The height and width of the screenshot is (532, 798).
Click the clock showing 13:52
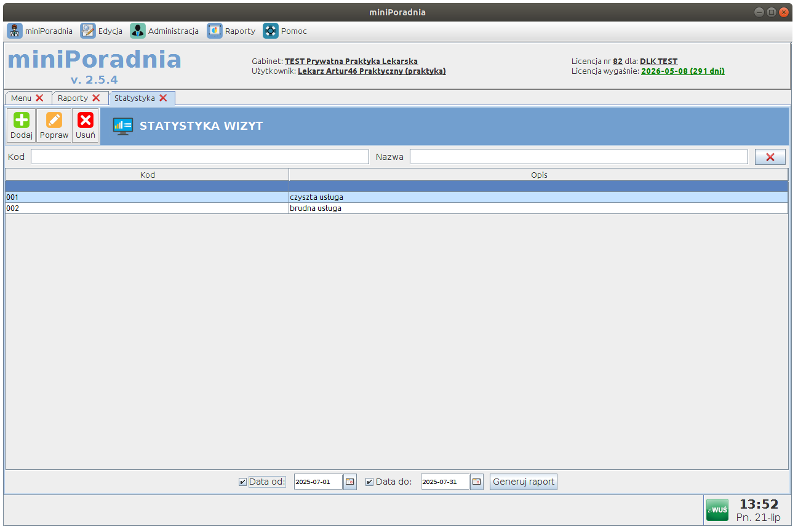coord(759,504)
